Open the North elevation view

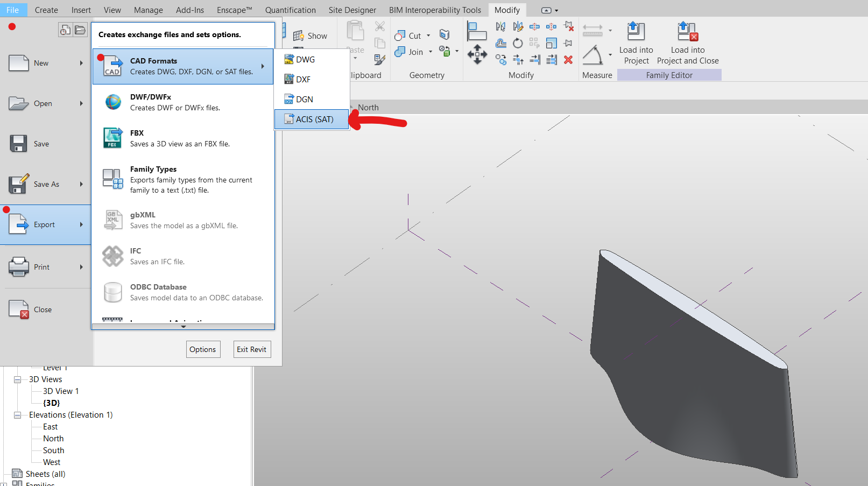53,438
